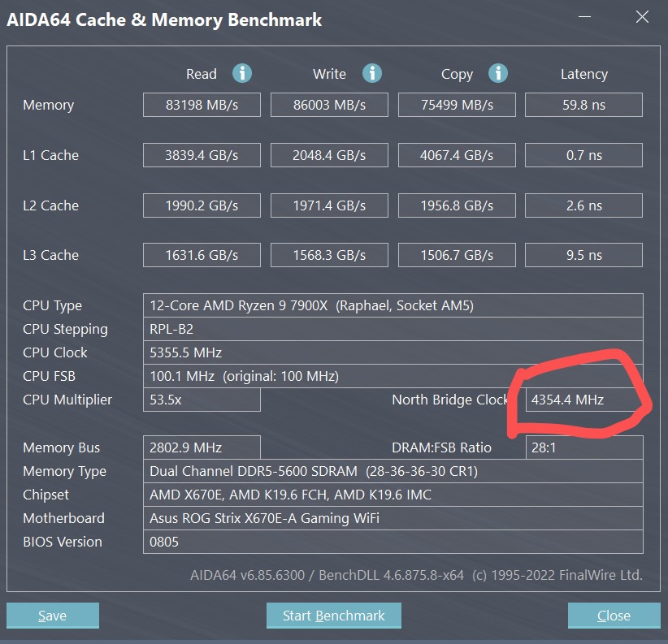The image size is (668, 644).
Task: Click Memory Type DDR5-5600 SDRAM field
Action: point(393,471)
